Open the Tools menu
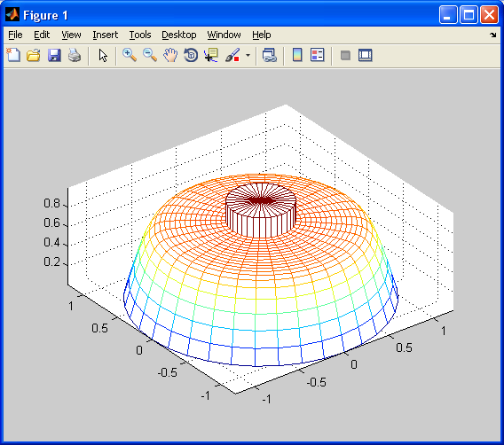The width and height of the screenshot is (504, 445). point(140,35)
